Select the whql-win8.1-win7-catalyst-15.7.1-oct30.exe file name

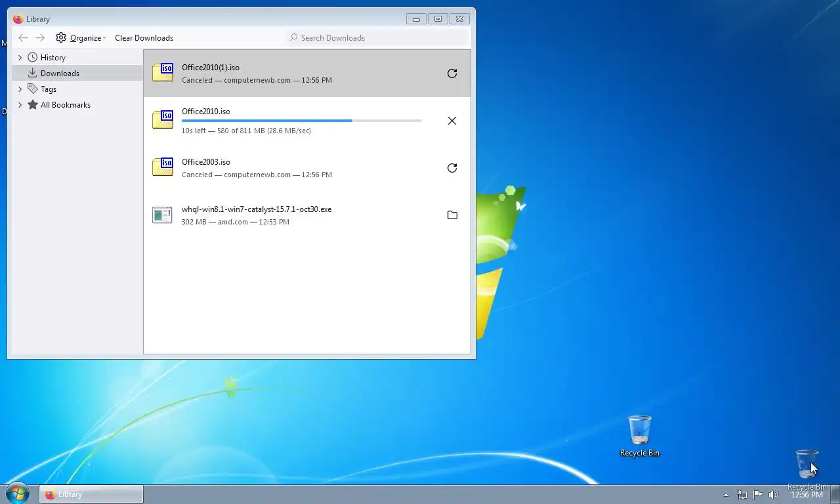pyautogui.click(x=257, y=209)
